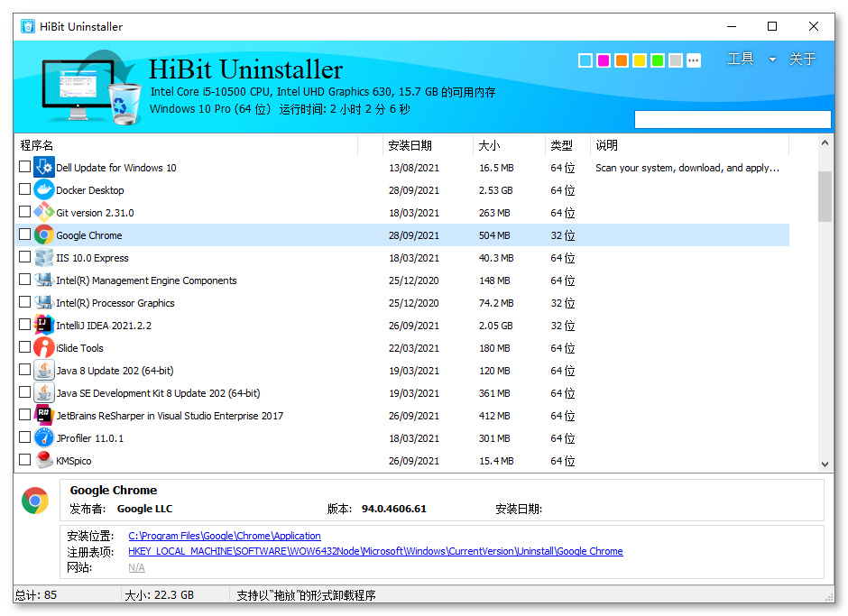Screen dimensions: 848x616
Task: Select JetBrains ReSharper in Visual Studio name
Action: click(x=170, y=416)
